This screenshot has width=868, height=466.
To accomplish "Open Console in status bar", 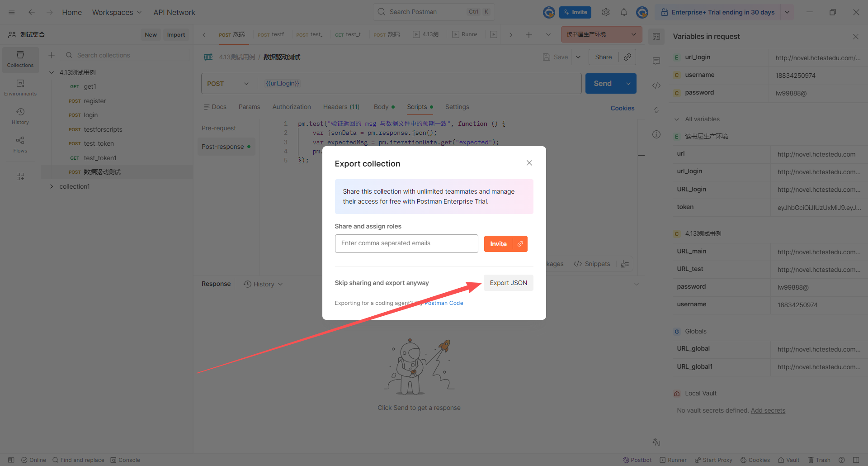I will point(125,460).
